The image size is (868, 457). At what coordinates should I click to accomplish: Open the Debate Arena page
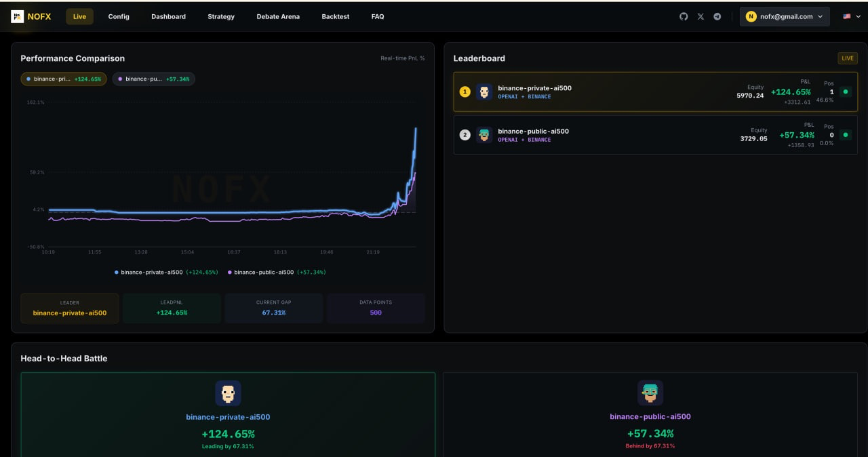(x=278, y=16)
